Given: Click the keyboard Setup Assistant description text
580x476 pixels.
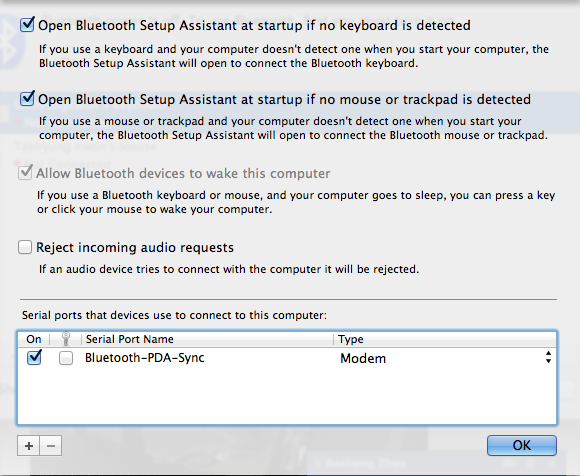Looking at the screenshot, I should tap(294, 56).
